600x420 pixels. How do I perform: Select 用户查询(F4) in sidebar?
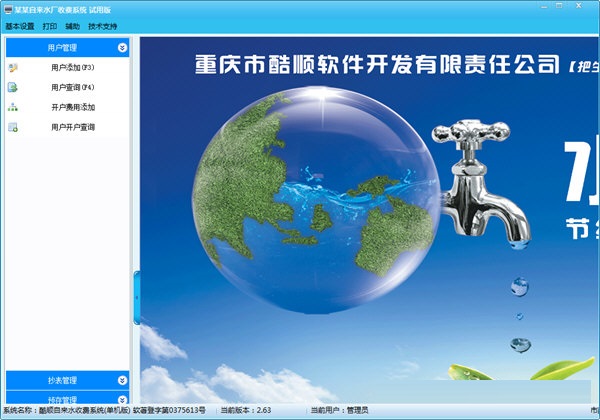(73, 88)
